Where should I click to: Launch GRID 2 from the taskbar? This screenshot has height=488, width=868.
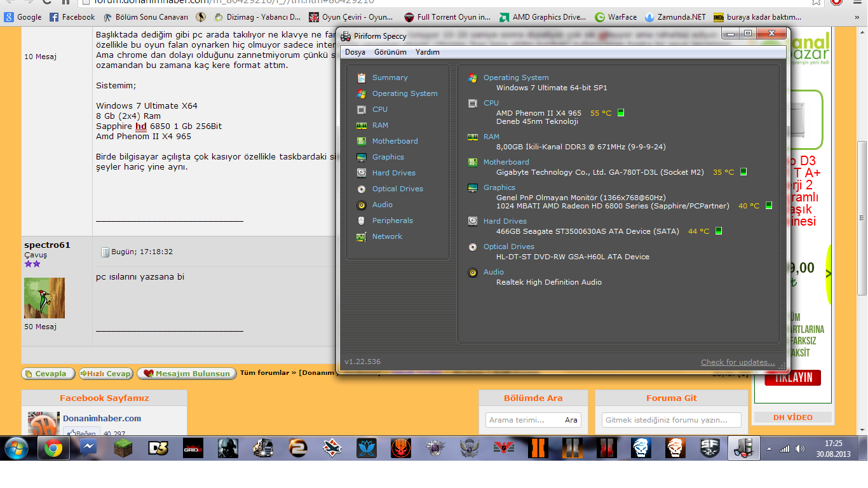point(193,449)
